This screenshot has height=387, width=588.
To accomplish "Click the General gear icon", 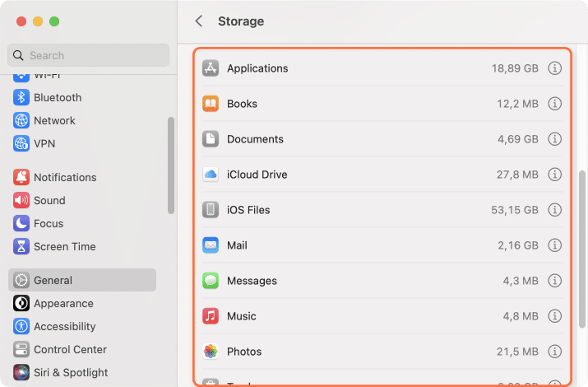I will coord(21,280).
